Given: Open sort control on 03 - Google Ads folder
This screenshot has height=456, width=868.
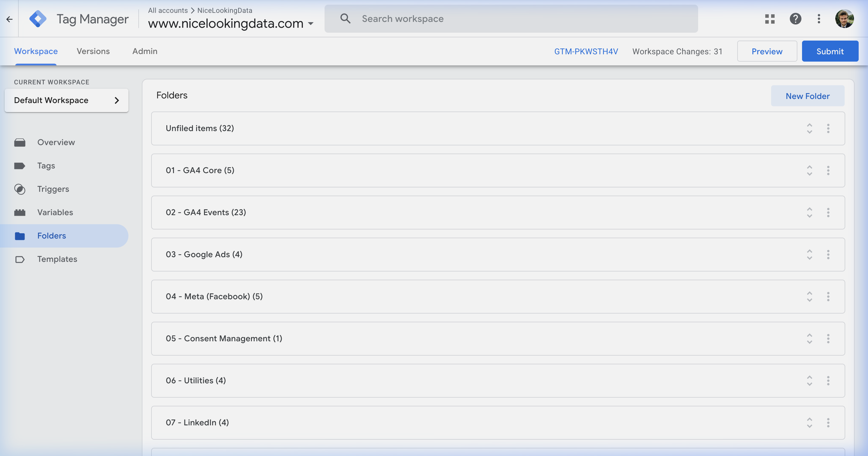Looking at the screenshot, I should 809,255.
